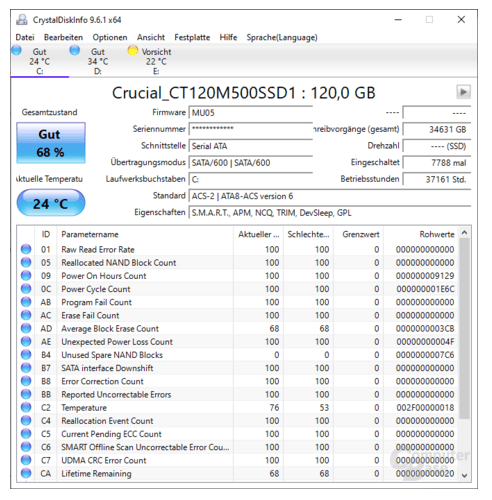Click the masked Seriennummer field
The width and height of the screenshot is (492, 500).
pos(251,129)
